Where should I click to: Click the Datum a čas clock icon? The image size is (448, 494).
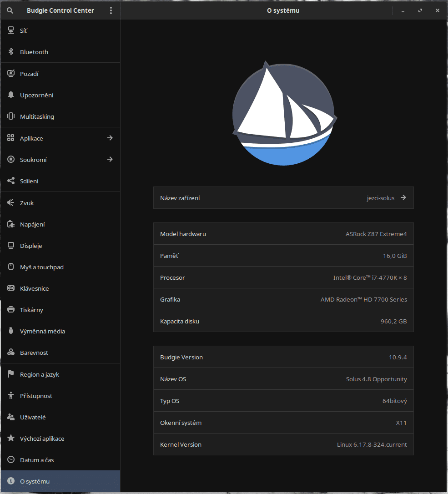click(x=11, y=460)
